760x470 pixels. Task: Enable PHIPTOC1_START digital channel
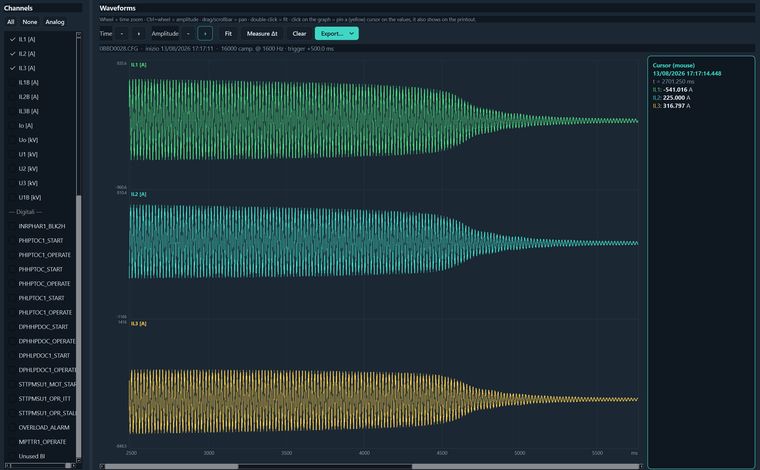click(13, 241)
